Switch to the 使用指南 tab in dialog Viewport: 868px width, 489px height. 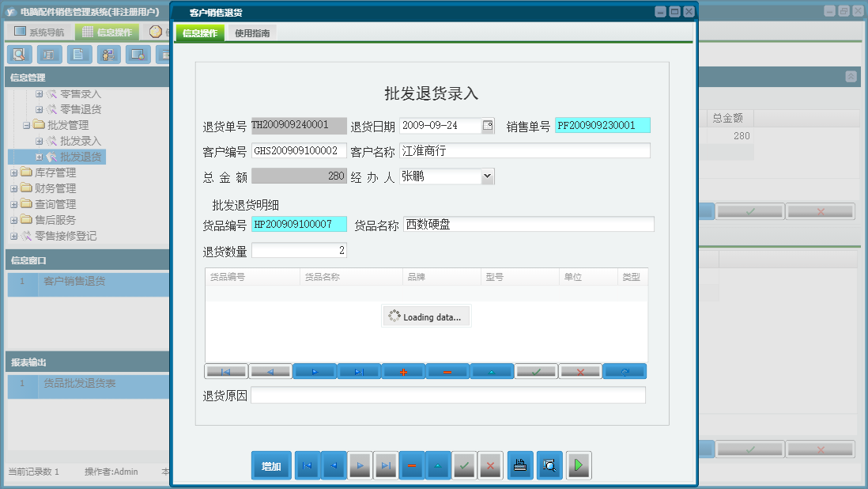[252, 33]
